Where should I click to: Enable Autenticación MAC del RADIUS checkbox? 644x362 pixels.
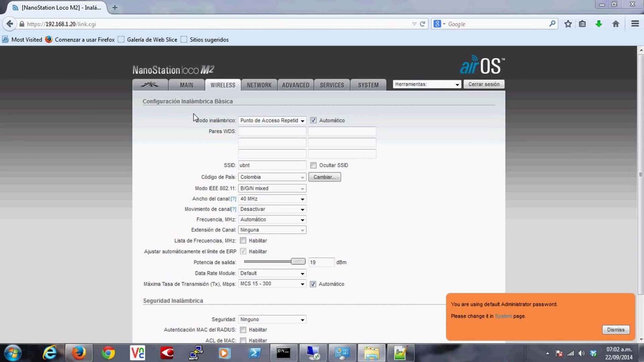pos(243,330)
